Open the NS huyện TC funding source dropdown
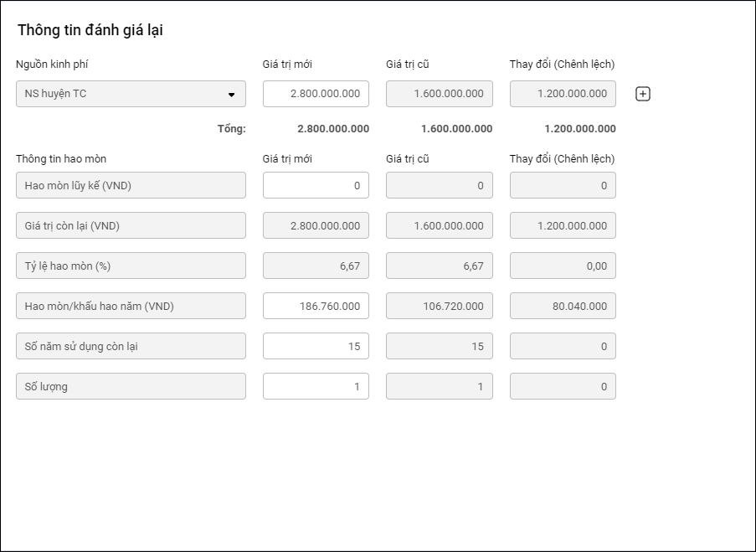The height and width of the screenshot is (552, 756). point(131,94)
